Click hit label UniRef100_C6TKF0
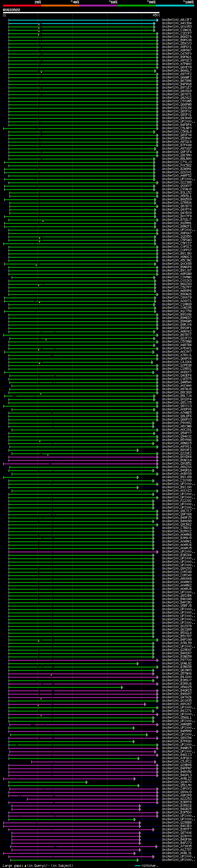Viewport: 197px width, 868px height. 177,54
